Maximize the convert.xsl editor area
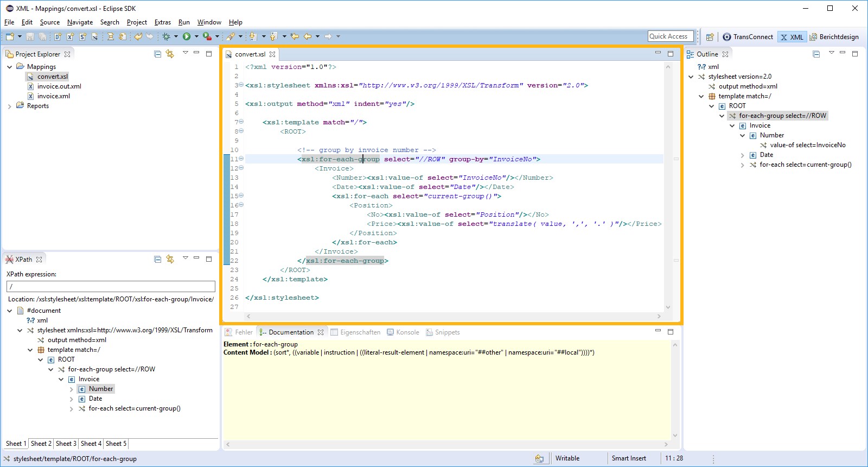 tap(671, 53)
